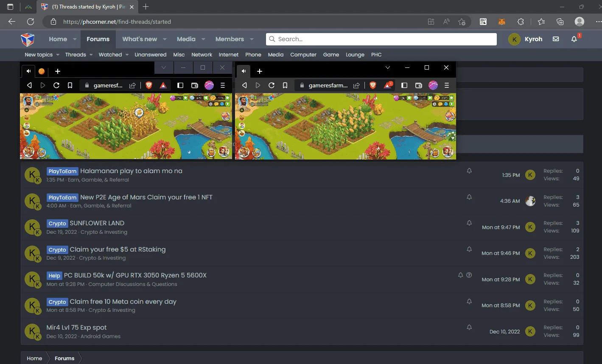
Task: Open Mir4 Lvl 75 Exp spot thread
Action: [x=76, y=328]
